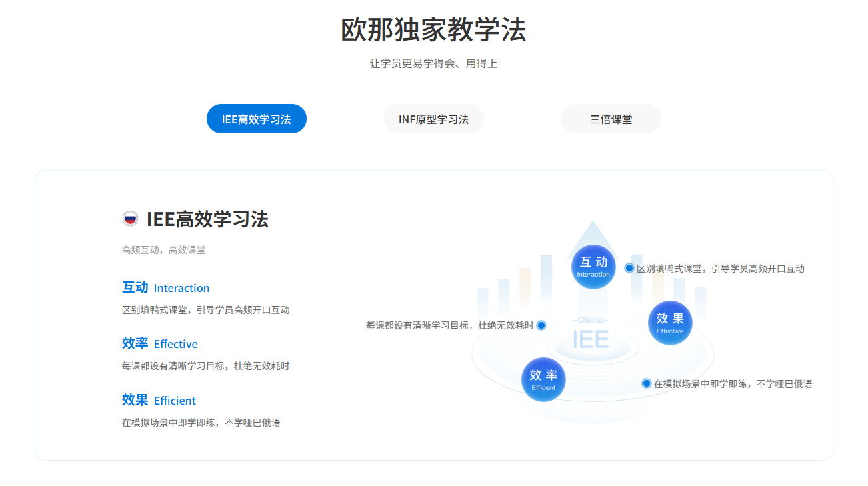Click the 效果 circle badge in the diagram
868x486 pixels.
pyautogui.click(x=670, y=323)
